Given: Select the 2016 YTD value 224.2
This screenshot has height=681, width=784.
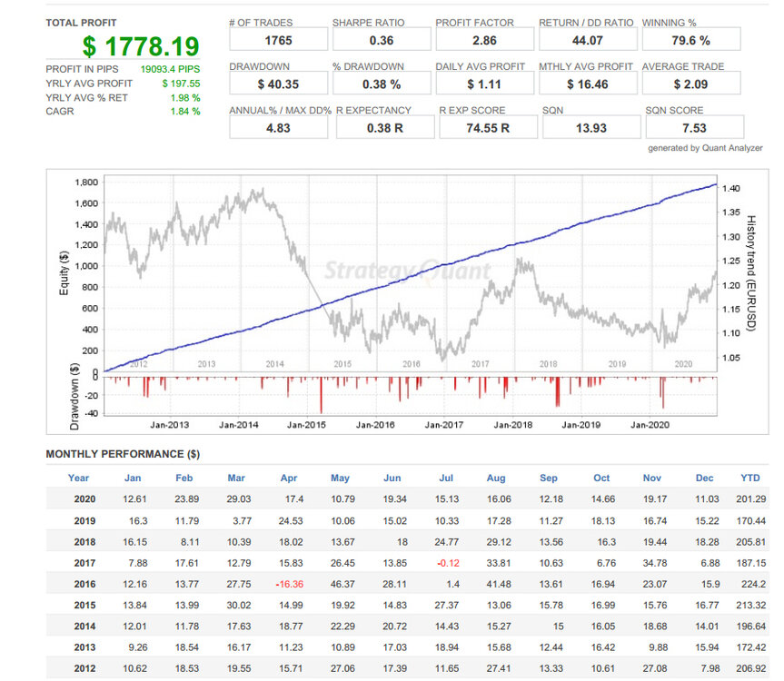Looking at the screenshot, I should pos(753,584).
